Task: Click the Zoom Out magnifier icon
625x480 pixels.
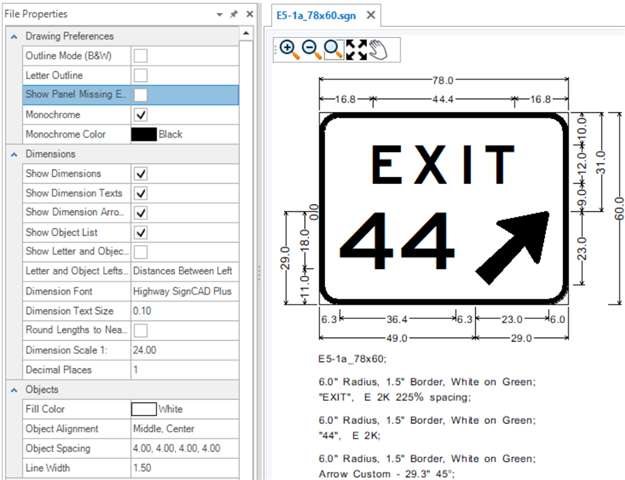Action: click(x=311, y=50)
